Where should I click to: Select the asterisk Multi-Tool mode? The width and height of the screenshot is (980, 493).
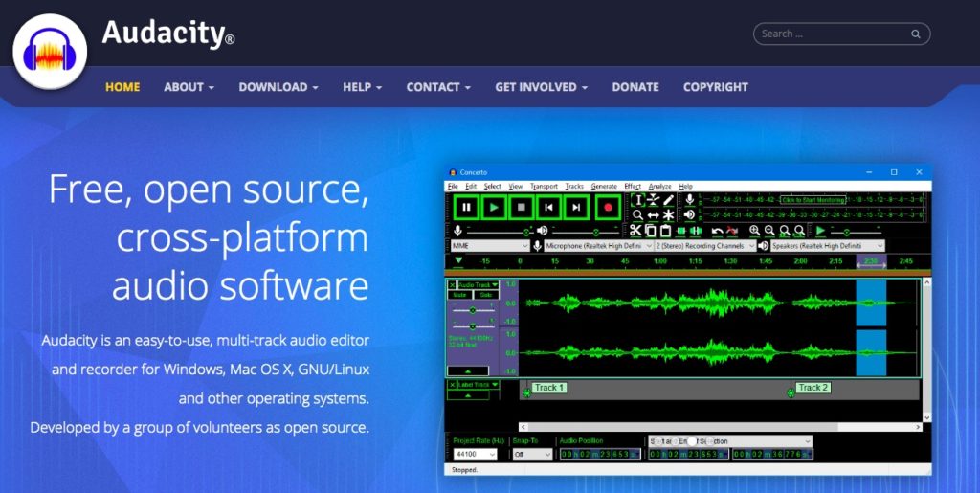click(669, 215)
